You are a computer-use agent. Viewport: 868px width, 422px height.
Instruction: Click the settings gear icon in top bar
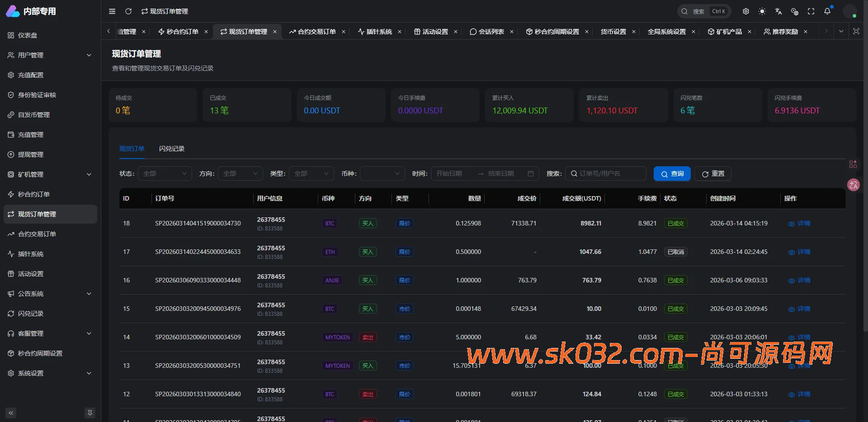[746, 11]
